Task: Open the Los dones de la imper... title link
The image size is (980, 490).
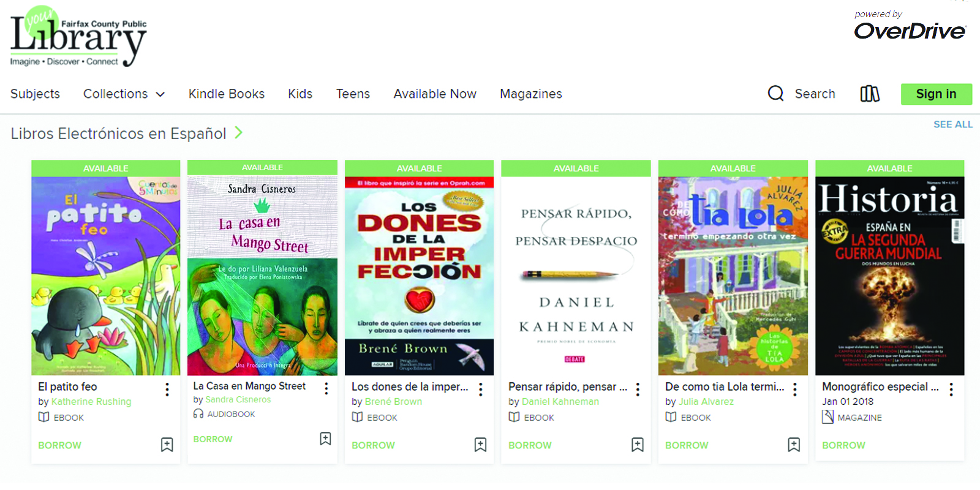Action: click(x=410, y=386)
